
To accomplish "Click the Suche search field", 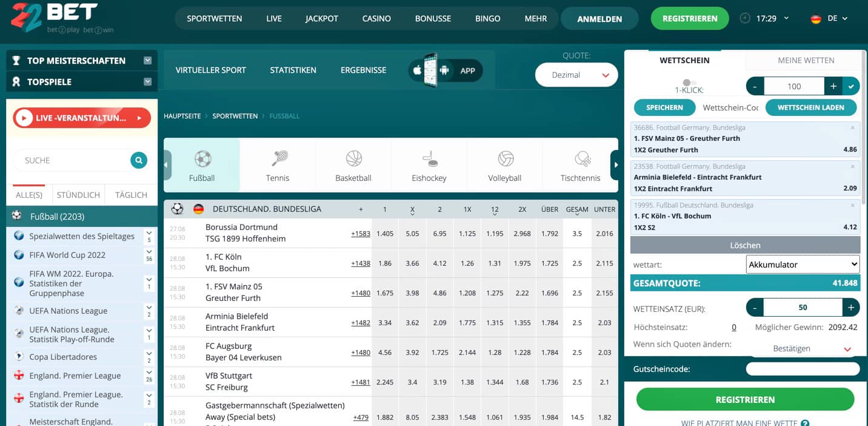I will [x=72, y=160].
